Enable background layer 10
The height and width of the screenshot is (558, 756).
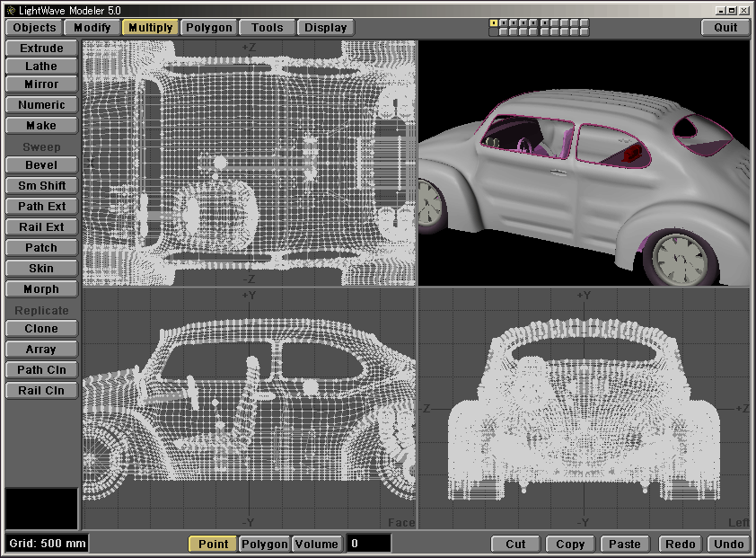point(585,31)
